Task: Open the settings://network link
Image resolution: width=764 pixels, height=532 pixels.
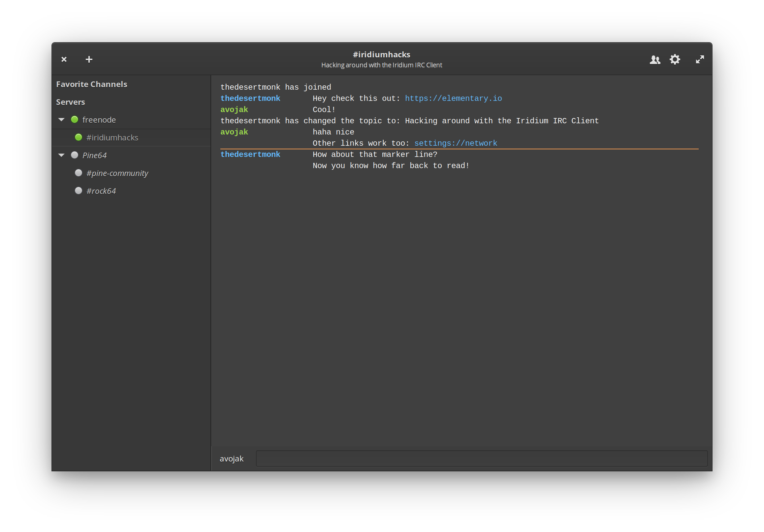Action: tap(455, 143)
